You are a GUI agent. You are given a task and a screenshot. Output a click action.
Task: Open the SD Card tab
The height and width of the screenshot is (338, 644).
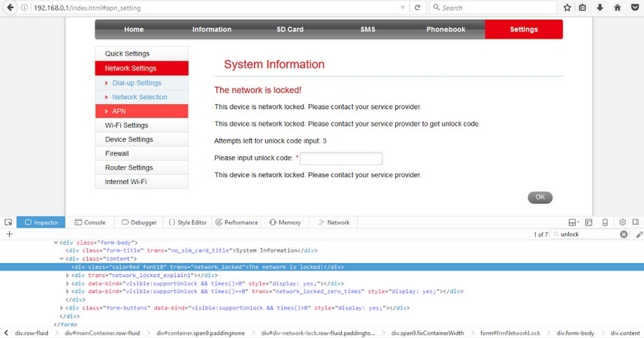290,29
